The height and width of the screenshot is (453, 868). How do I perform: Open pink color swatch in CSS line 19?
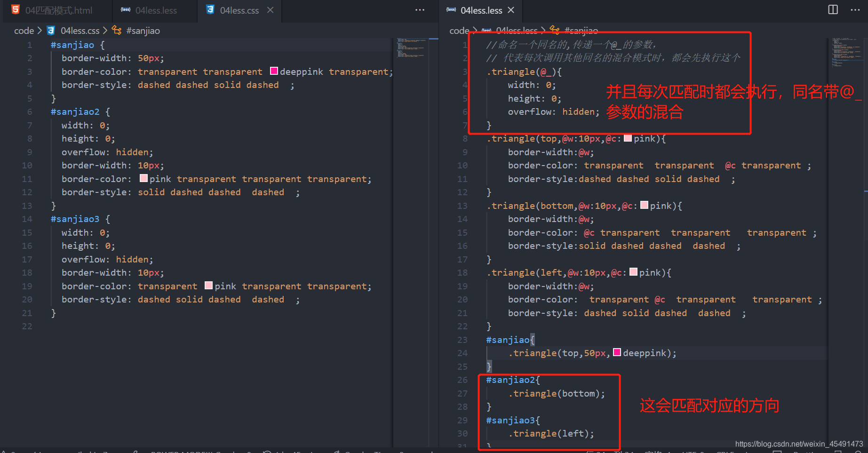click(209, 286)
